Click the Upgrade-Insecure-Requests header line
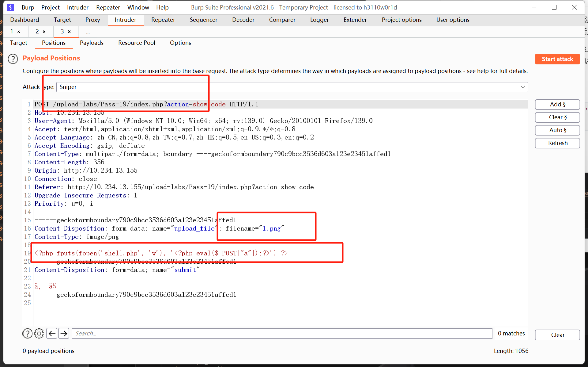The width and height of the screenshot is (588, 367). [x=86, y=196]
